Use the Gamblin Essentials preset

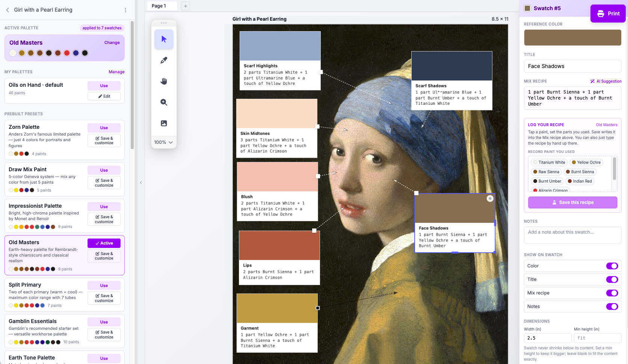pyautogui.click(x=104, y=322)
